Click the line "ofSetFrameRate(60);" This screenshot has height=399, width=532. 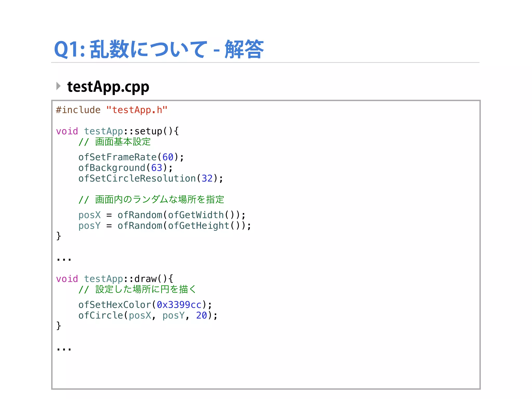[131, 157]
